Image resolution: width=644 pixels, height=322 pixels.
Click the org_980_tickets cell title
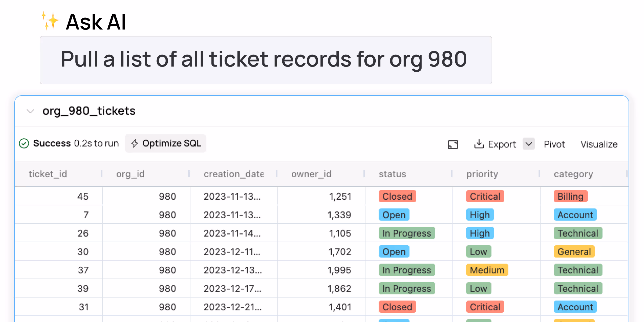[x=89, y=111]
